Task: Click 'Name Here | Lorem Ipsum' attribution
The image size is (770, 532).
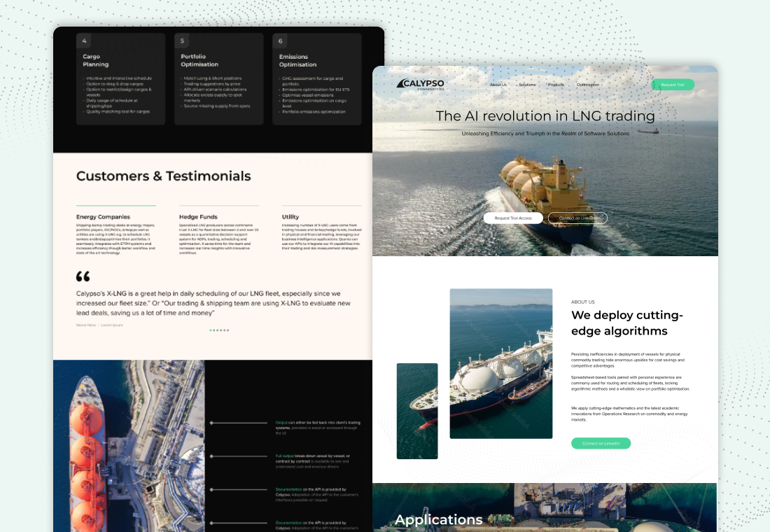Action: tap(99, 325)
